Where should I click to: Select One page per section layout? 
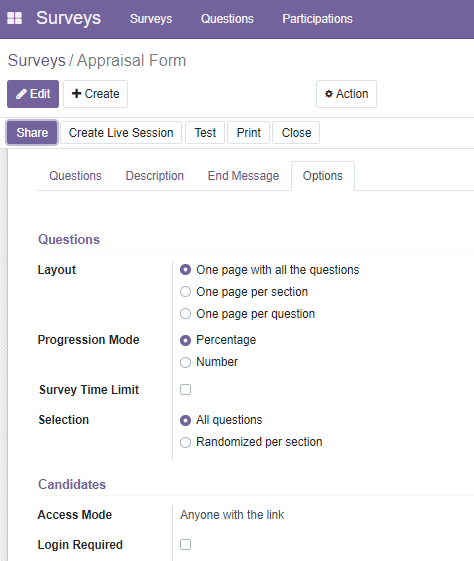pos(185,292)
